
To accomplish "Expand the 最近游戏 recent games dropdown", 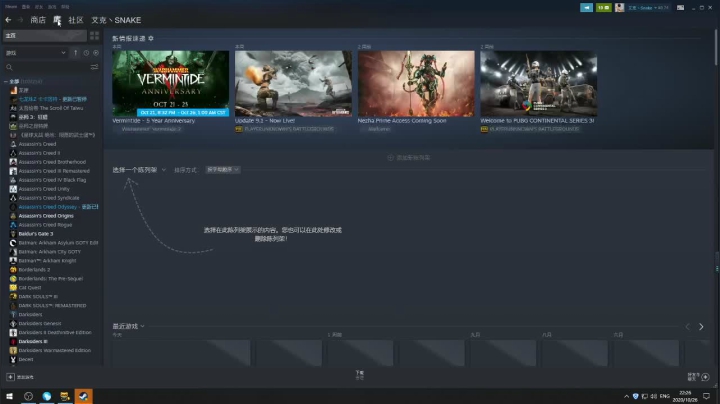I will 129,326.
